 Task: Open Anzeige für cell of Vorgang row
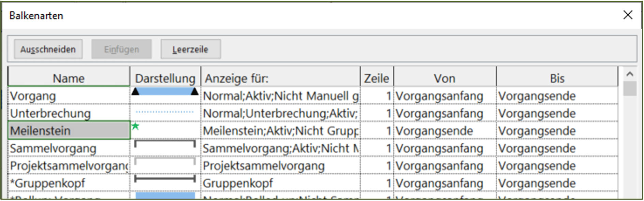281,96
